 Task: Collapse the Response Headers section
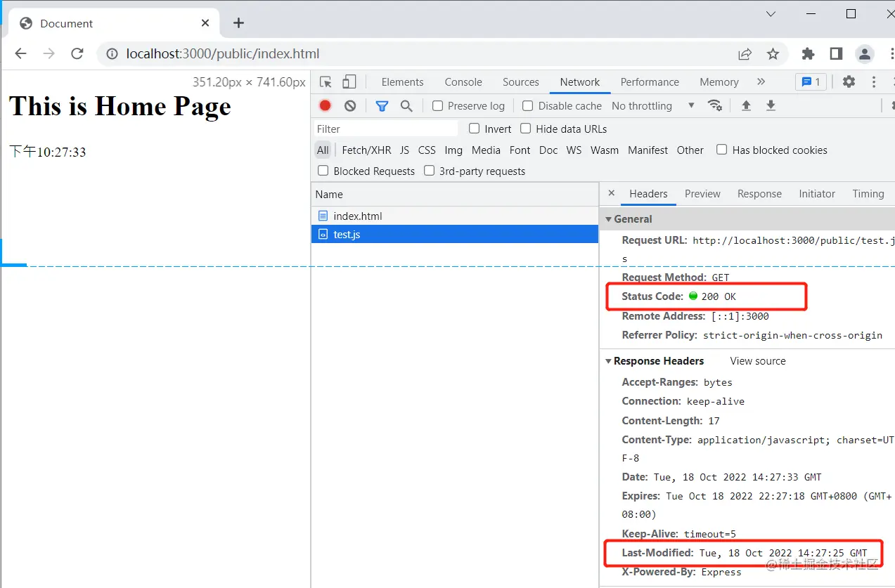tap(609, 361)
